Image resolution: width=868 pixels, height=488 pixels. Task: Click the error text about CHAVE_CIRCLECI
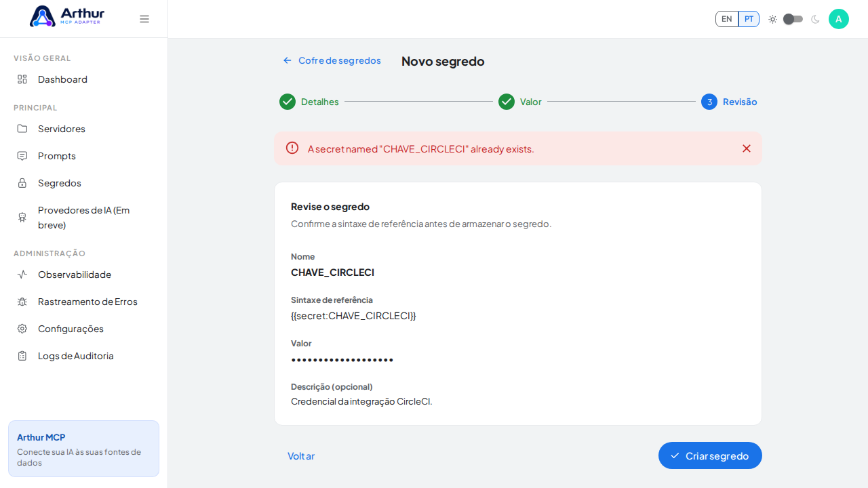[x=421, y=148]
